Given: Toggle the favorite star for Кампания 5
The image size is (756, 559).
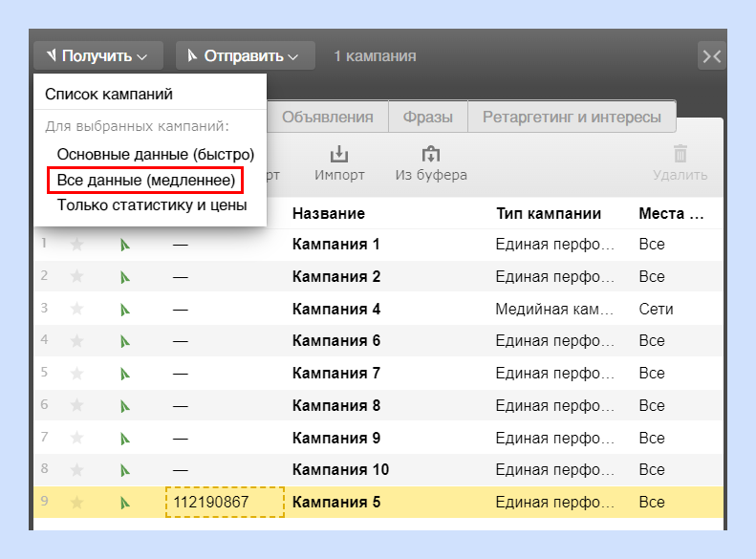Looking at the screenshot, I should [x=76, y=502].
